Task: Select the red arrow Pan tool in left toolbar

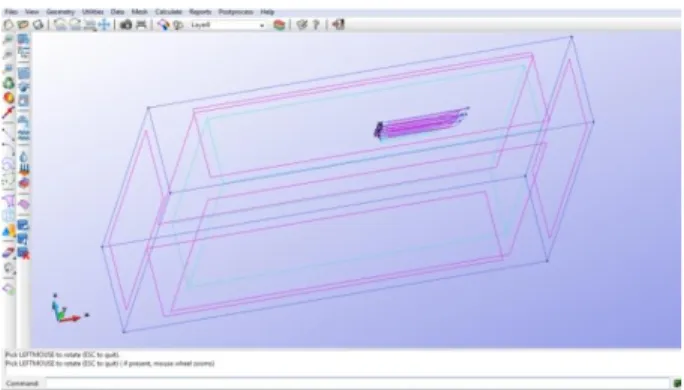Action: pyautogui.click(x=8, y=113)
